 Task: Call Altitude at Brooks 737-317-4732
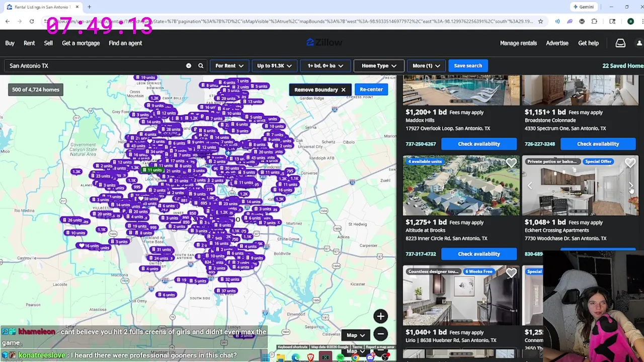[x=421, y=254]
